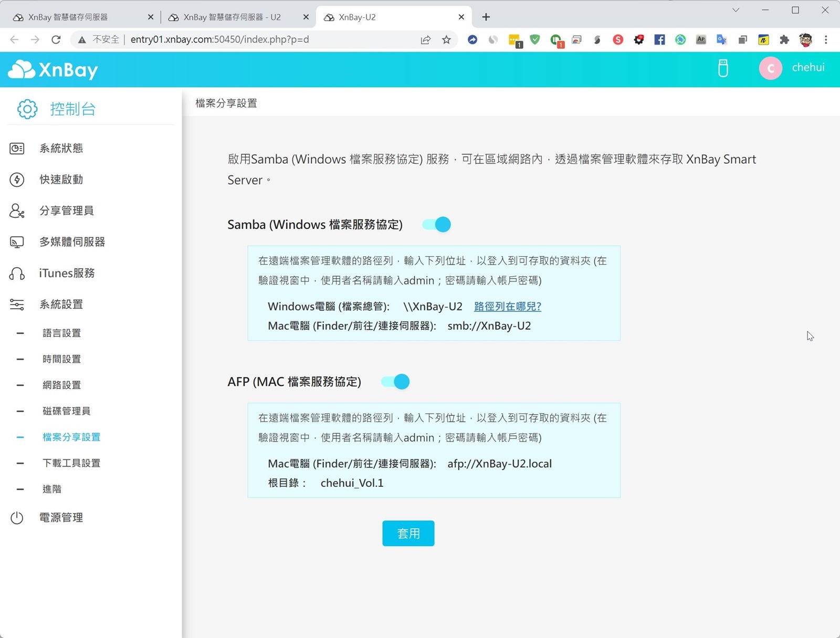Click the XnBay cloud logo
840x638 pixels.
[53, 70]
